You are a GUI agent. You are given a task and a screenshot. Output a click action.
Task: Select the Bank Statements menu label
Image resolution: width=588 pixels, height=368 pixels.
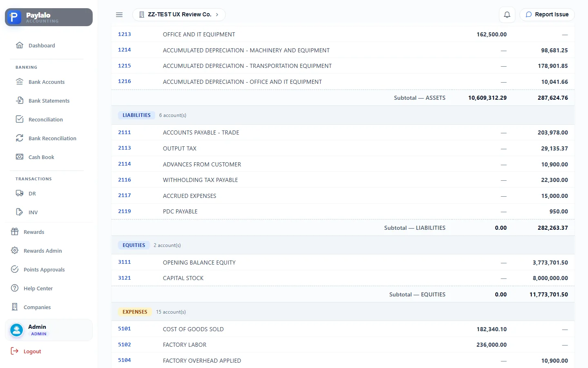tap(49, 101)
